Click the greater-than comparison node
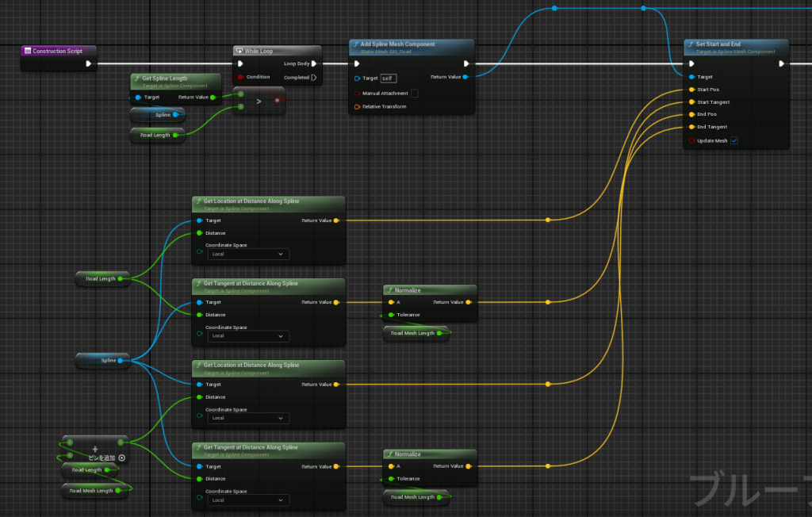Image resolution: width=812 pixels, height=517 pixels. tap(259, 101)
